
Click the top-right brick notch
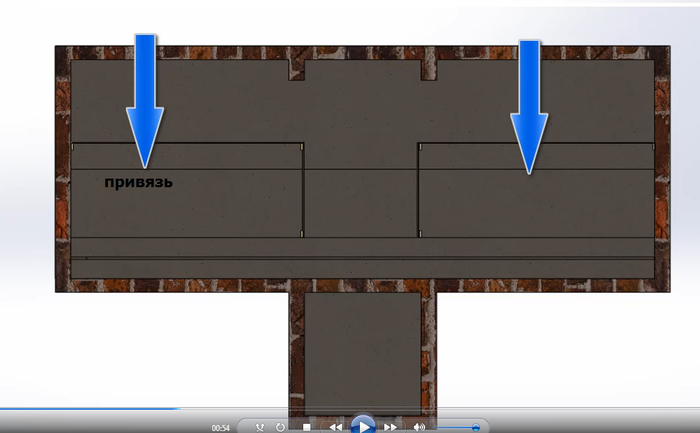[427, 67]
